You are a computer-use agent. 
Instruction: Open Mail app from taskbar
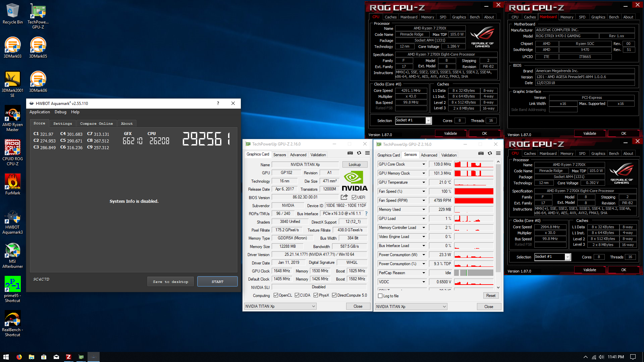point(56,357)
